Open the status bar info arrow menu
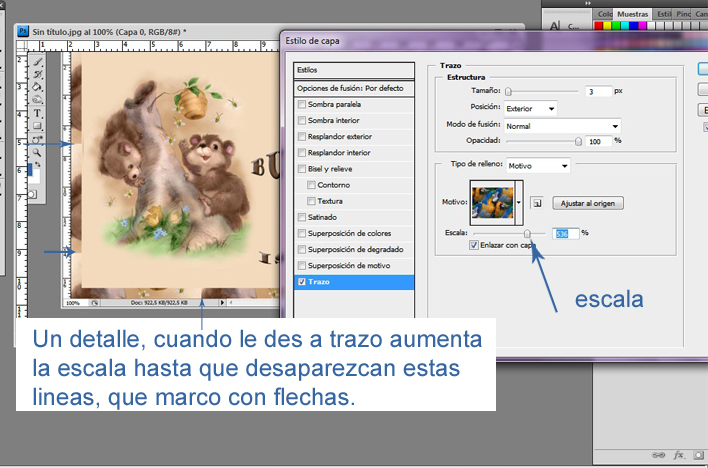 coord(222,303)
